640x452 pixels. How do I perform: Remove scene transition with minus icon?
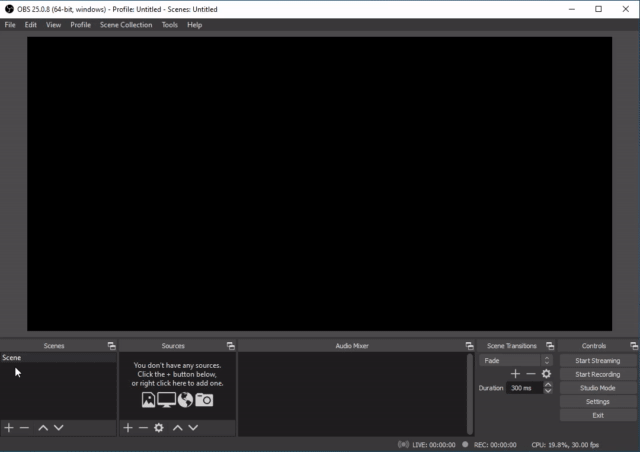(x=531, y=374)
